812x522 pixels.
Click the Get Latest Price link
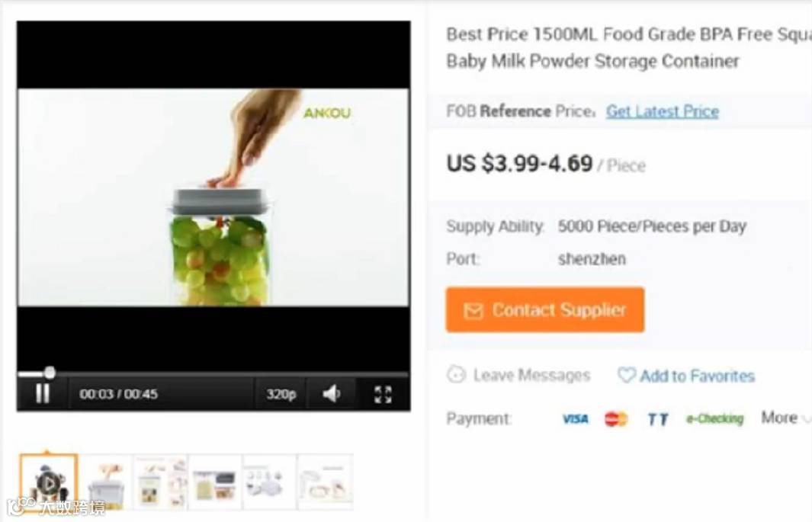pos(663,111)
